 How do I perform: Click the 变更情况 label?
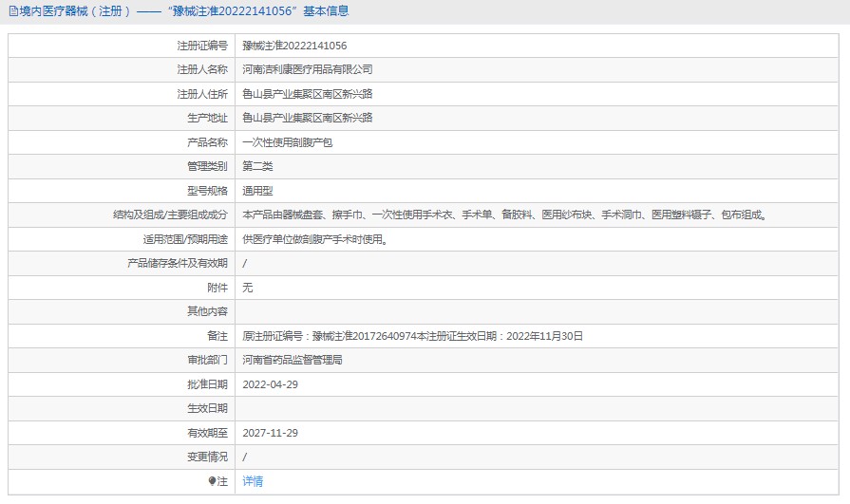207,457
